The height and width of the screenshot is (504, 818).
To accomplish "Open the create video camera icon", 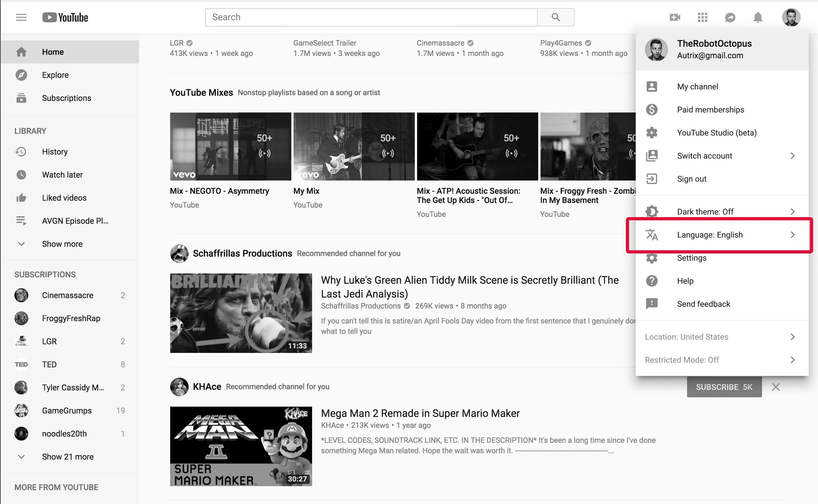I will coord(675,17).
